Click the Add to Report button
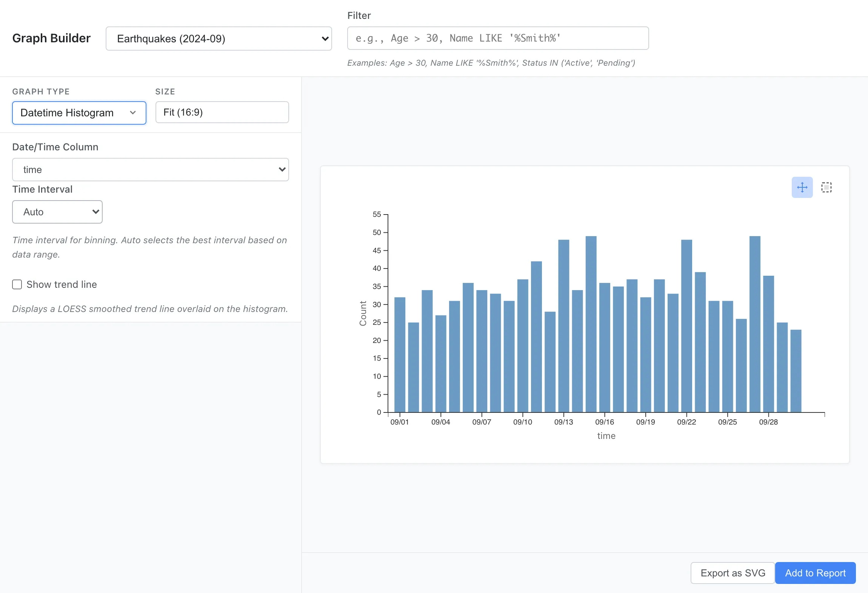The width and height of the screenshot is (868, 593). click(x=815, y=573)
